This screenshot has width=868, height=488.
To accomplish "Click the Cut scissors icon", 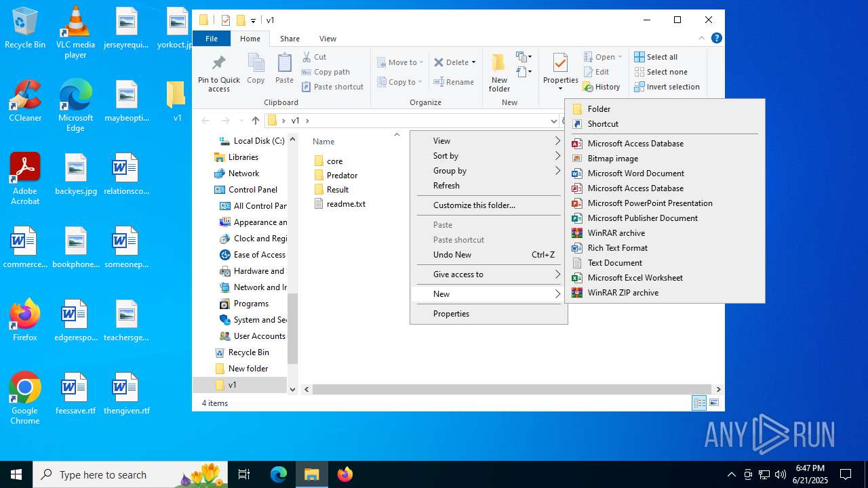I will pyautogui.click(x=307, y=57).
